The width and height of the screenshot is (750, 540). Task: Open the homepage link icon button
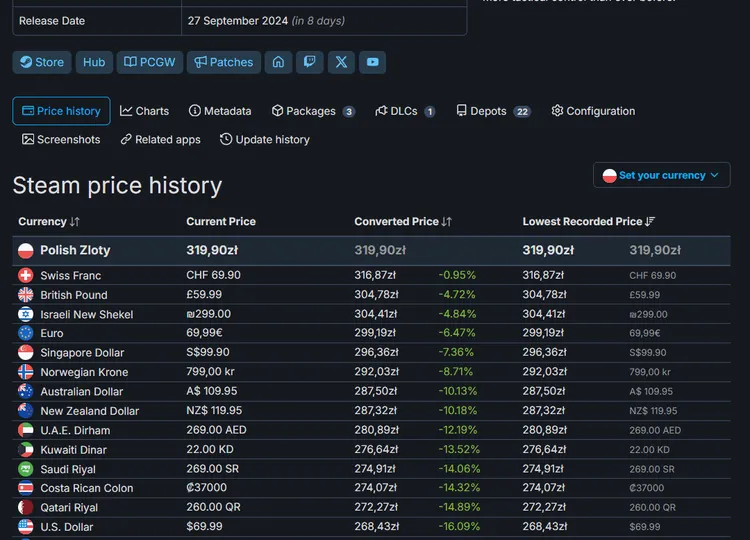[278, 62]
